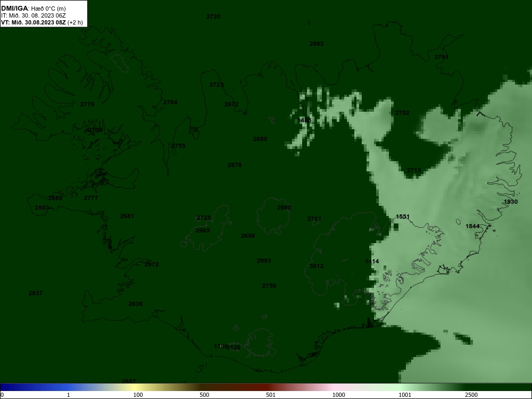The width and height of the screenshot is (532, 399).
Task: Click the legend label 501
Action: point(270,395)
